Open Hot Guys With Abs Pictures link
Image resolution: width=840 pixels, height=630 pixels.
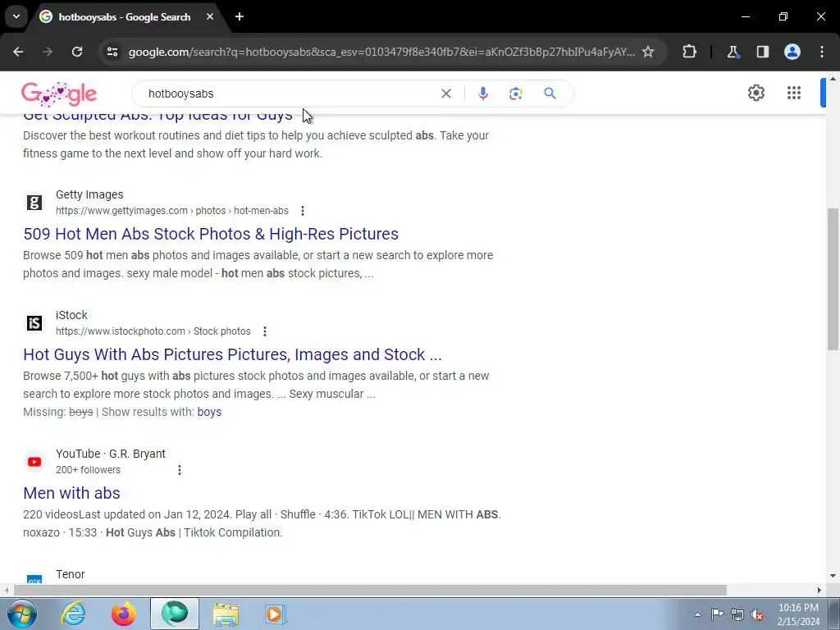232,354
